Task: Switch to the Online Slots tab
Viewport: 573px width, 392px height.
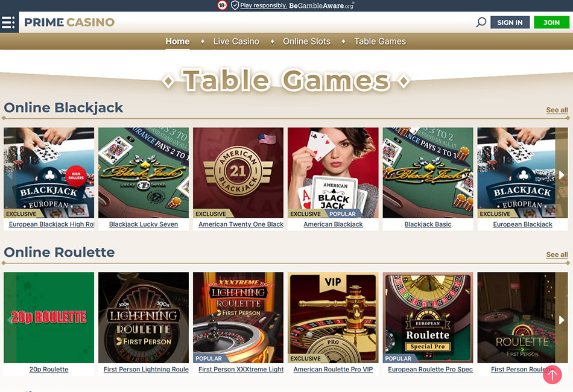Action: pos(306,41)
